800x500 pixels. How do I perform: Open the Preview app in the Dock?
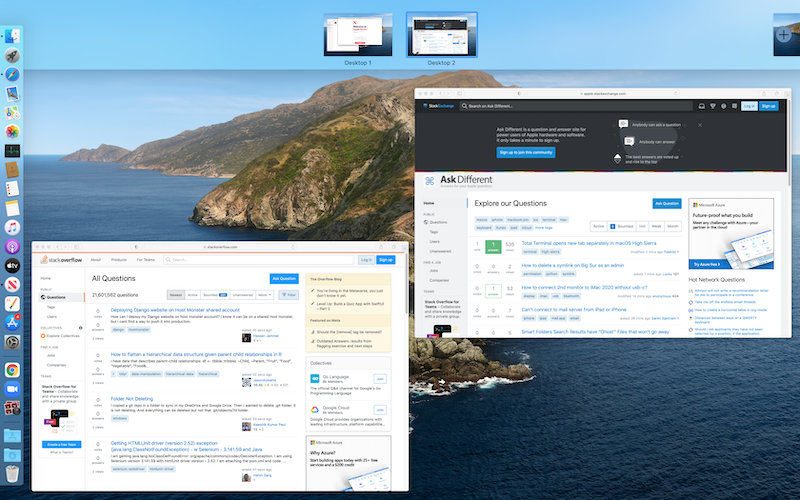pyautogui.click(x=12, y=93)
